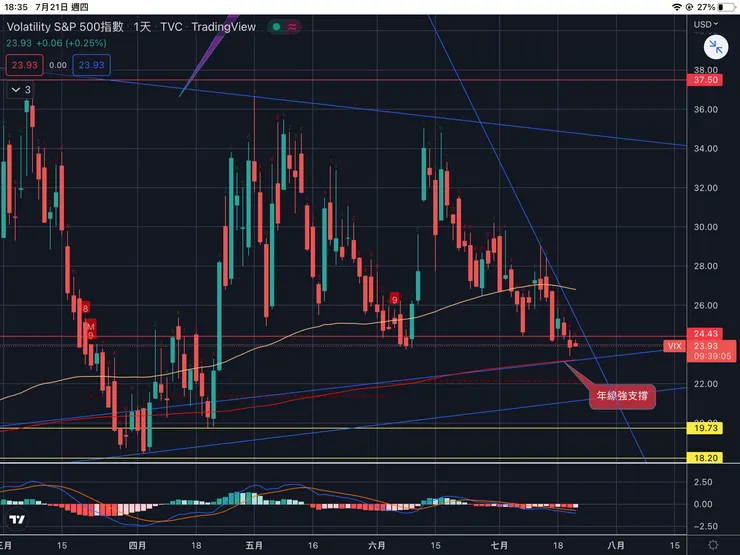Click the TVC exchange label
Image resolution: width=740 pixels, height=555 pixels.
[x=171, y=27]
